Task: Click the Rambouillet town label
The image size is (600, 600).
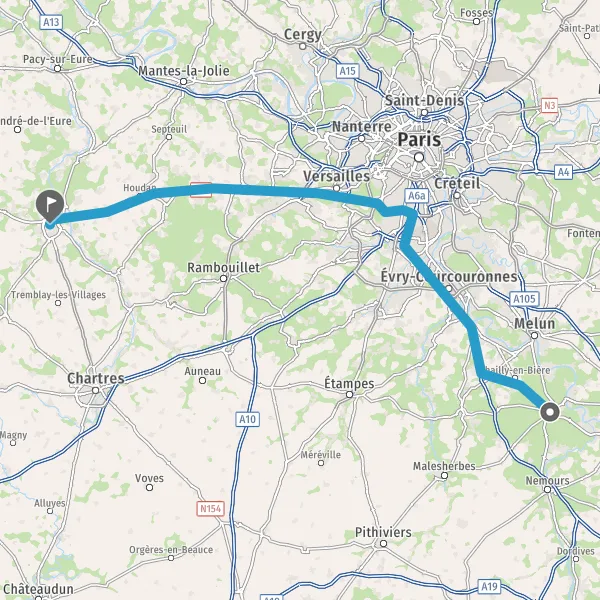Action: [223, 267]
